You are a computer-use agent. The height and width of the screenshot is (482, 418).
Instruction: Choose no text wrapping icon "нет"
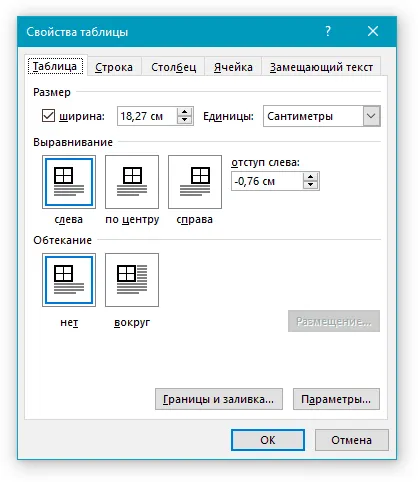point(69,280)
